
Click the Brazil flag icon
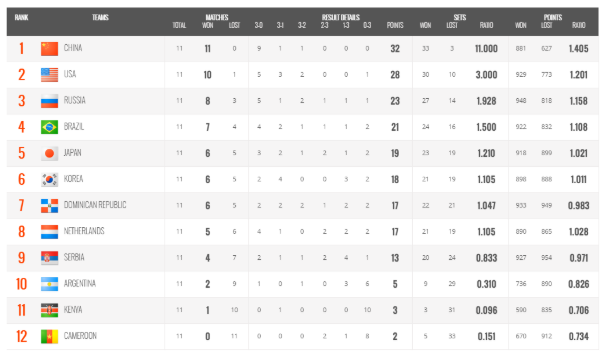click(x=49, y=127)
